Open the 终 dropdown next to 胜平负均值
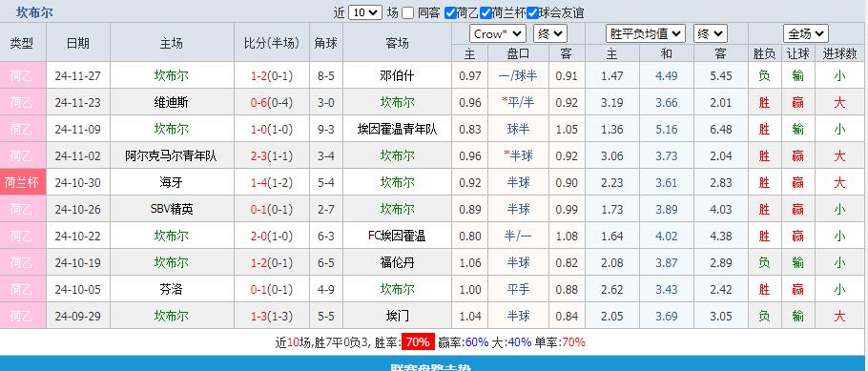The width and height of the screenshot is (868, 371). [711, 34]
